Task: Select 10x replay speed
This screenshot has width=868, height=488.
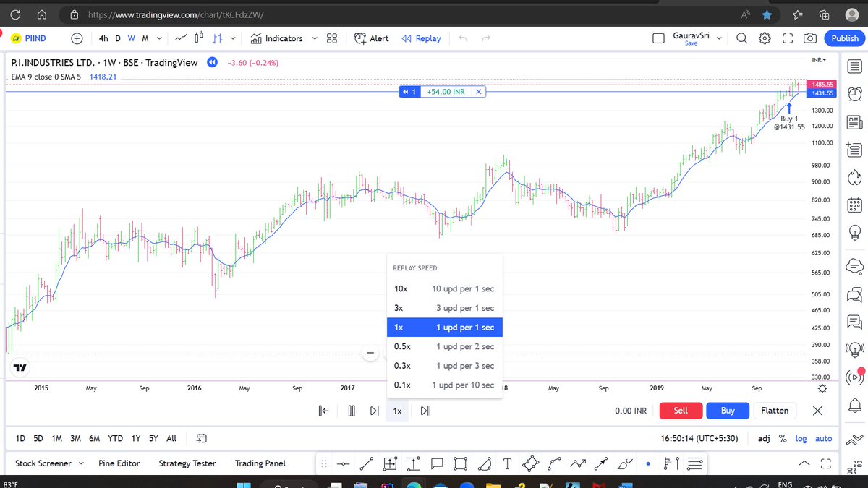Action: point(444,288)
